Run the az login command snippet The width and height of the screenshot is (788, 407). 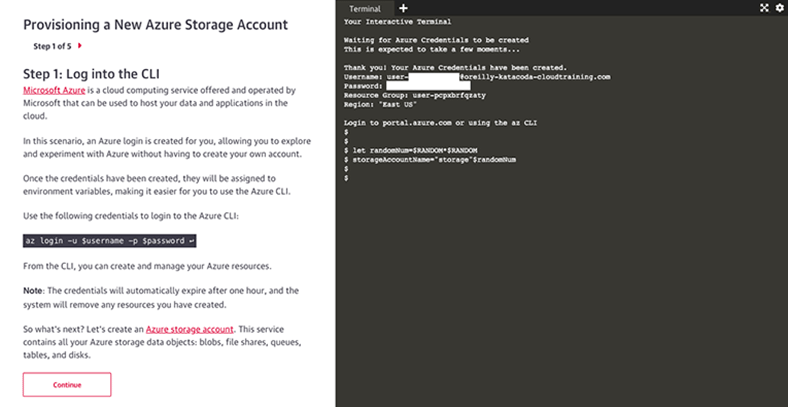(x=110, y=241)
